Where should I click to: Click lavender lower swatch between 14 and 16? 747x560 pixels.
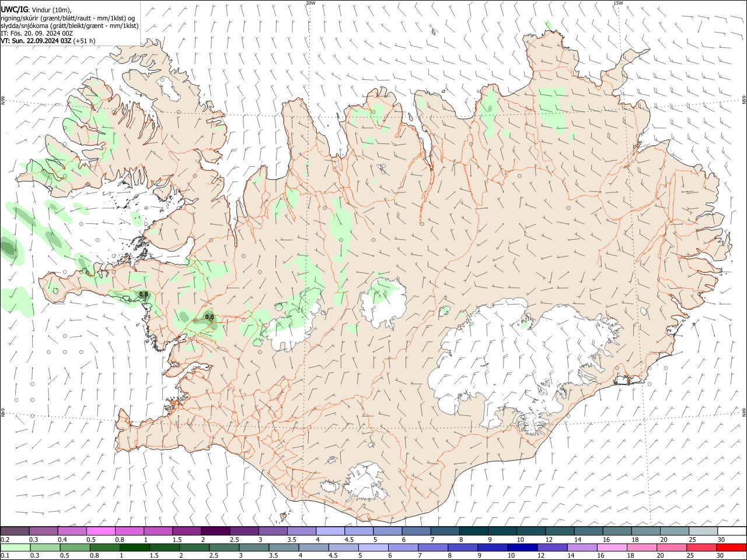[x=581, y=547]
